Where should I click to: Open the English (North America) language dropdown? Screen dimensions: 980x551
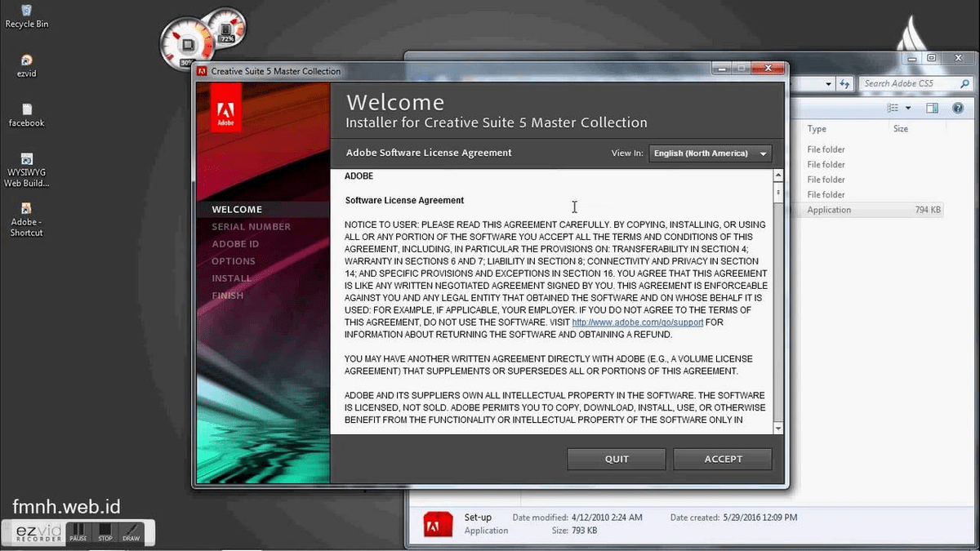click(x=709, y=153)
